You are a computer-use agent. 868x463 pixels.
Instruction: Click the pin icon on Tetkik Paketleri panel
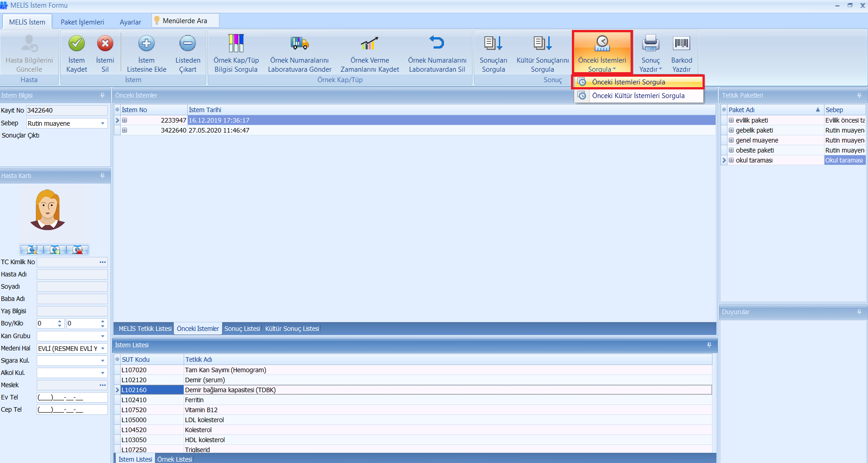[x=859, y=95]
